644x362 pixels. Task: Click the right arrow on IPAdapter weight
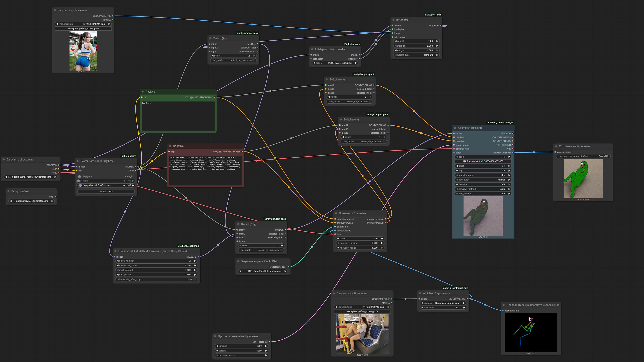437,41
